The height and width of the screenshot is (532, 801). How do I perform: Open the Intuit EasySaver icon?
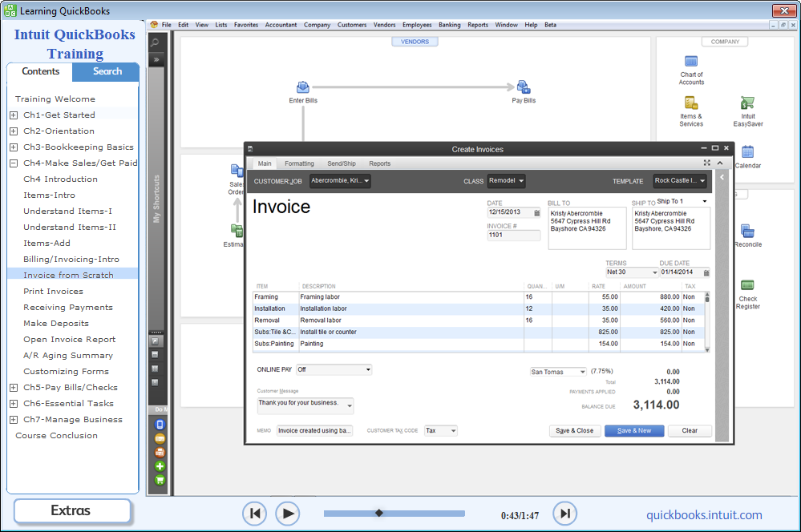tap(748, 103)
